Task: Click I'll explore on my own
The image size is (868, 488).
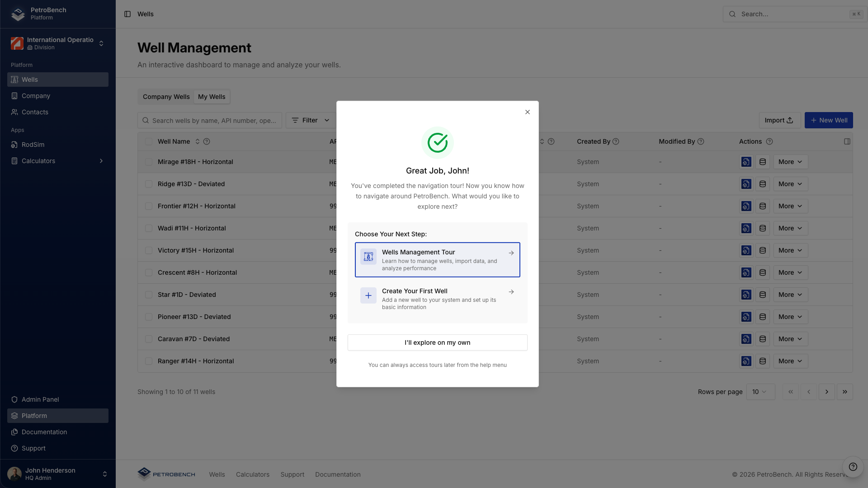Action: tap(437, 343)
